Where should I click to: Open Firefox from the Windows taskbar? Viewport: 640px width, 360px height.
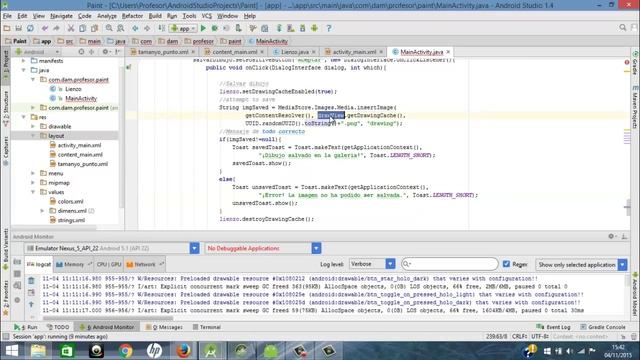pos(183,351)
